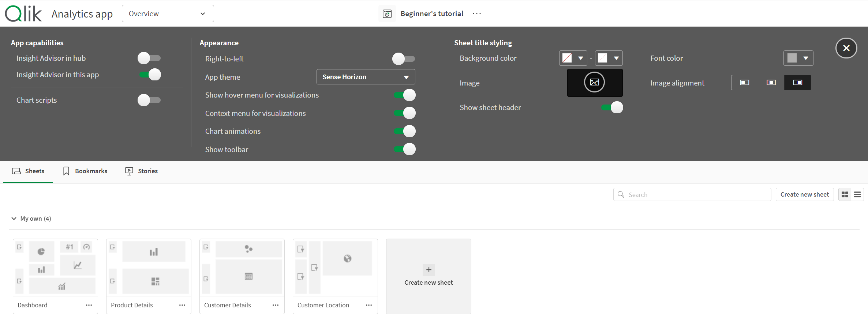The image size is (868, 330).
Task: Click the Qlik logo
Action: click(23, 14)
